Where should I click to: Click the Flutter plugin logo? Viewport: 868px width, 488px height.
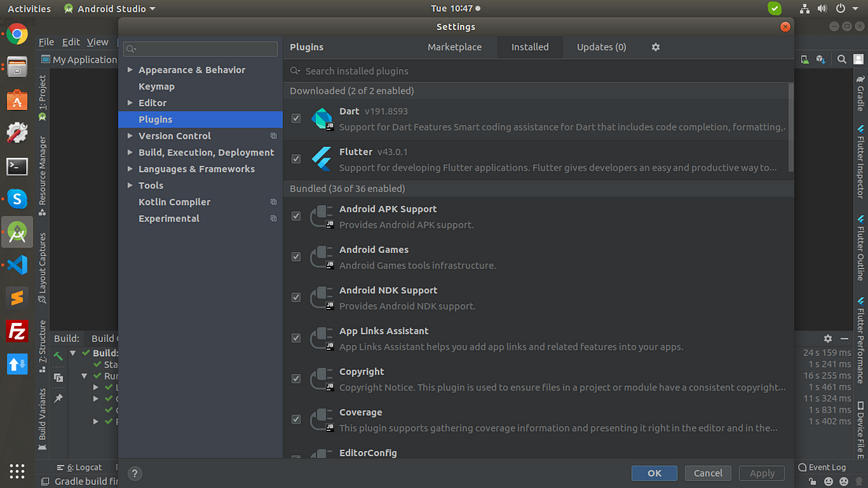[322, 160]
